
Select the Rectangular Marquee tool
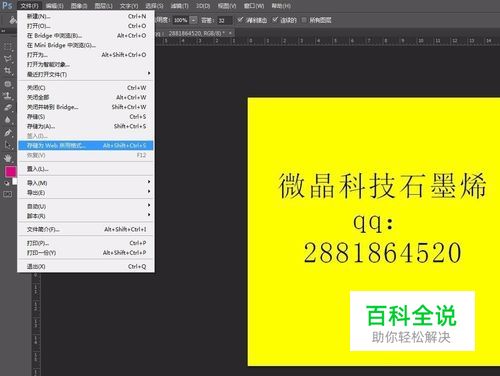click(x=8, y=46)
